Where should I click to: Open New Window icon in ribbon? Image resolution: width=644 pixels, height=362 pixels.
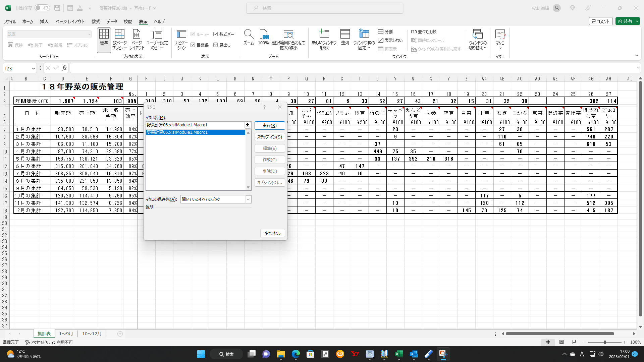click(x=324, y=34)
